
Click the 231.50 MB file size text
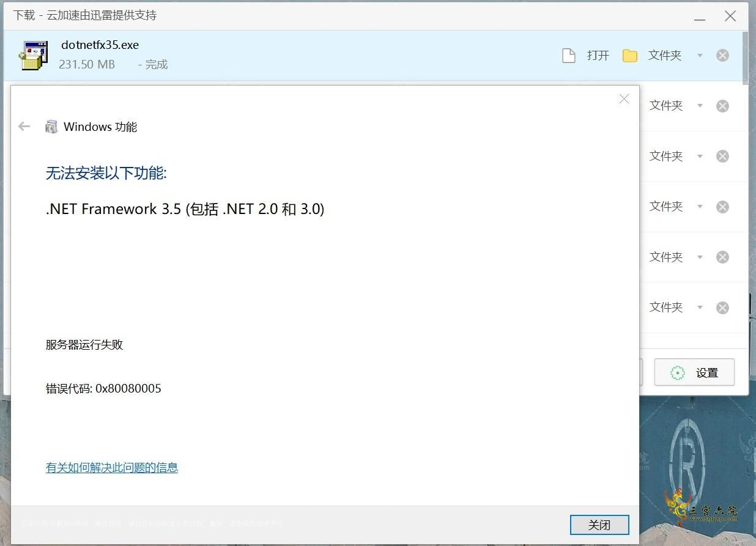tap(87, 64)
